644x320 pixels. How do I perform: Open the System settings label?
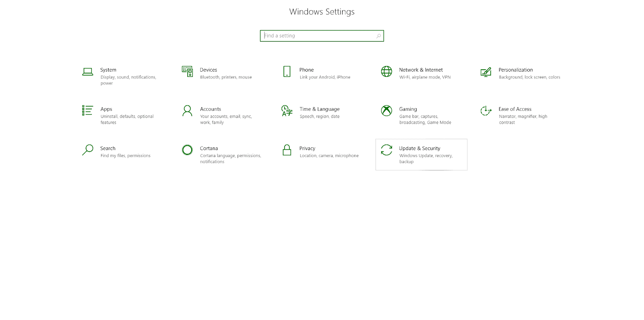108,70
